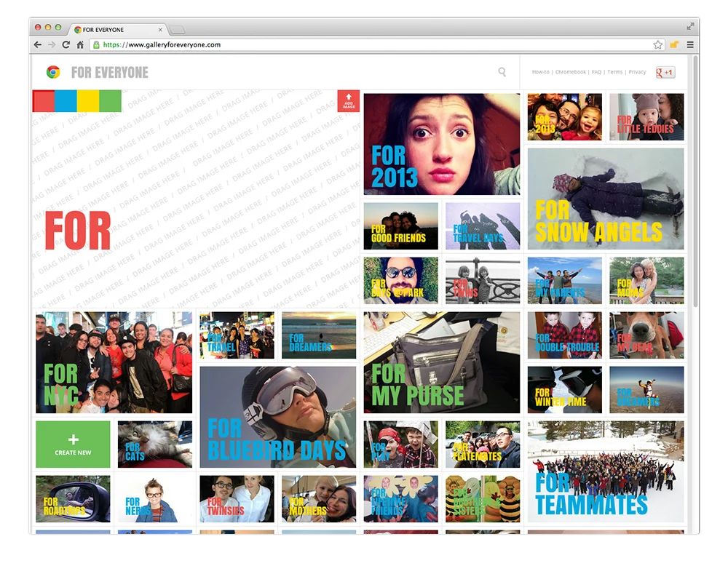Open the FOR TWINSIES thumbnail
The height and width of the screenshot is (574, 728).
pos(237,499)
